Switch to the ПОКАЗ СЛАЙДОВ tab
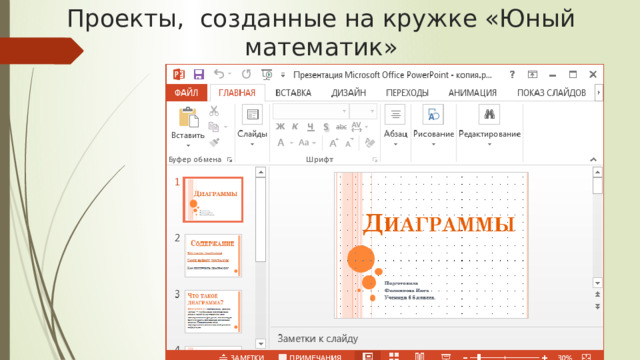The width and height of the screenshot is (640, 360). coord(551,93)
